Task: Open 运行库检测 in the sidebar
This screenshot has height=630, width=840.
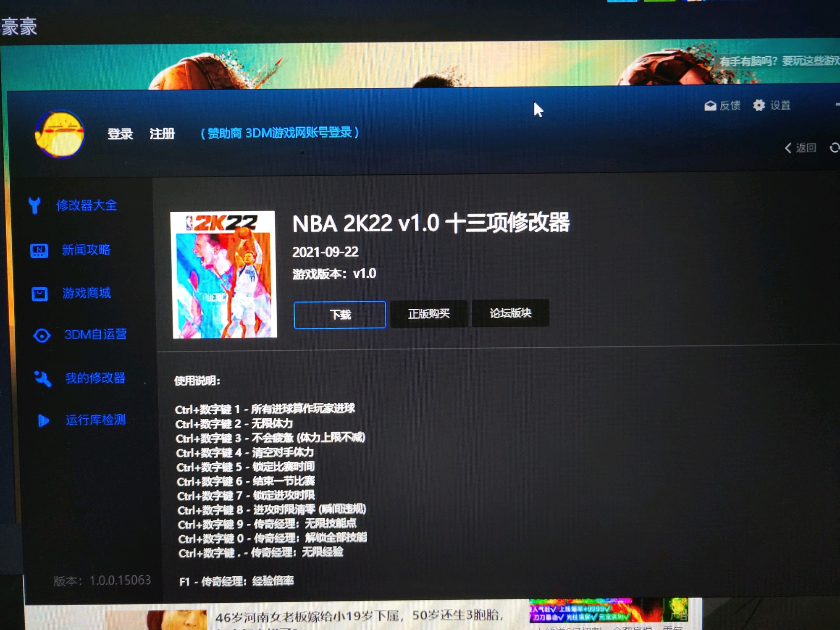Action: tap(96, 420)
